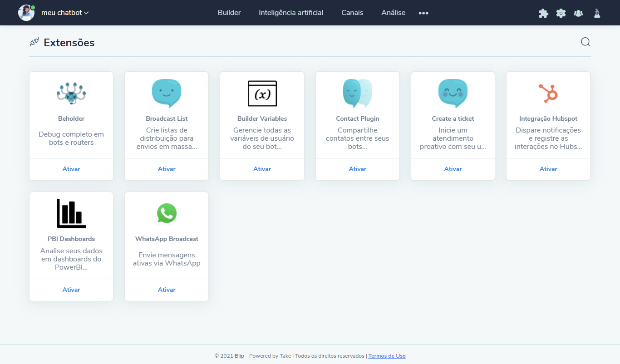Click the Extensões page heading
This screenshot has height=364, width=620.
tap(69, 43)
